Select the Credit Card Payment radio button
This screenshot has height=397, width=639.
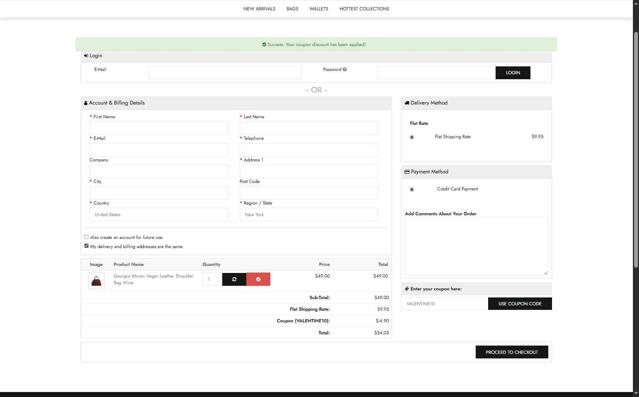pos(412,189)
